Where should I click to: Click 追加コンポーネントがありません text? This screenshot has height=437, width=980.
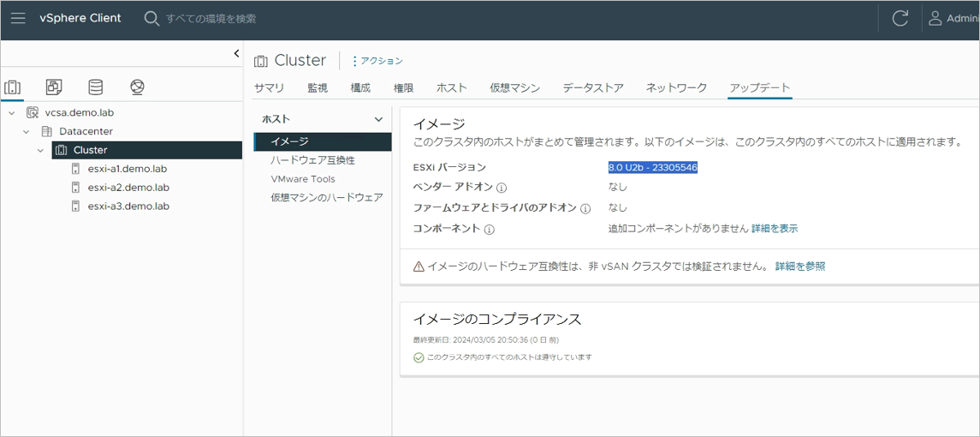click(678, 229)
